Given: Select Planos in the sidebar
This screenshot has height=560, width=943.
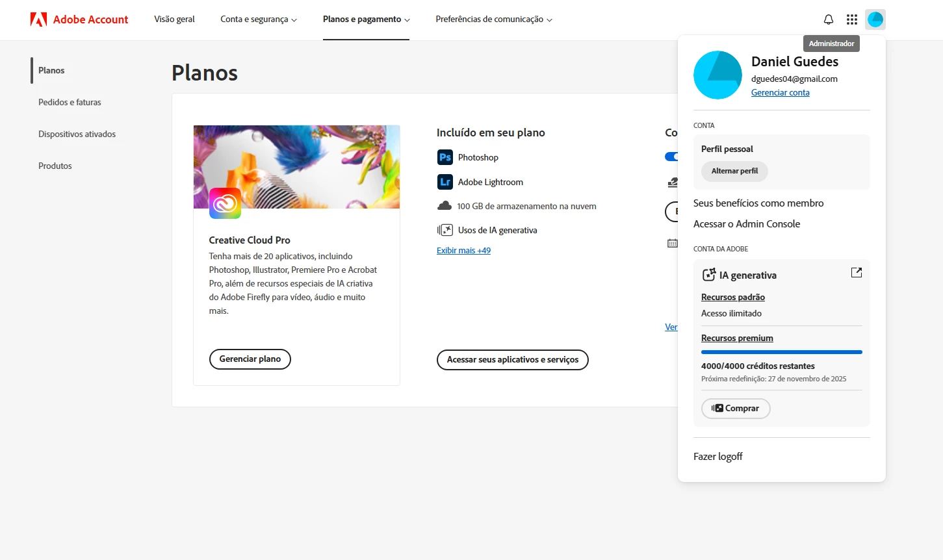Looking at the screenshot, I should 51,70.
